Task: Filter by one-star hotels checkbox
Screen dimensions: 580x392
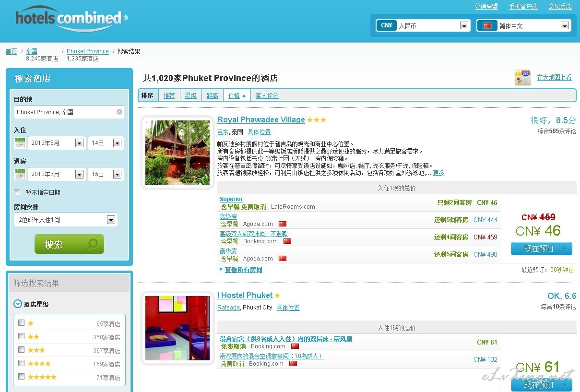Action: click(21, 323)
